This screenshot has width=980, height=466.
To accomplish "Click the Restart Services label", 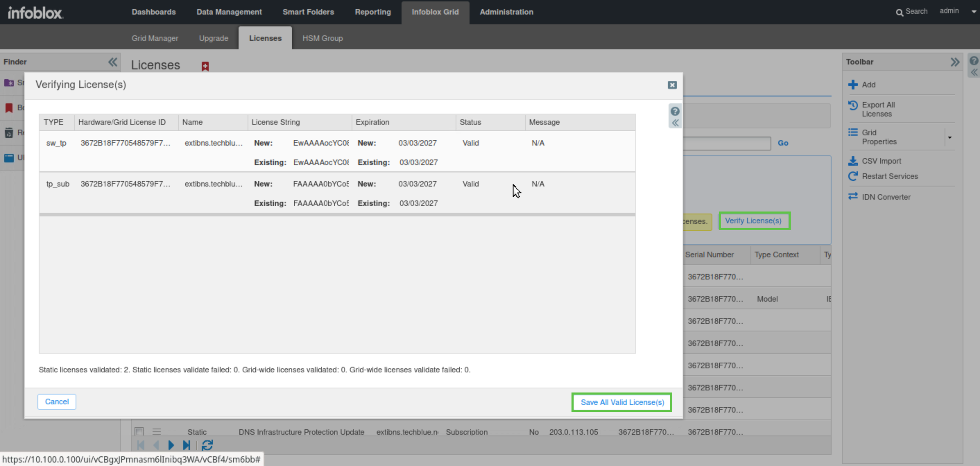I will (x=889, y=176).
